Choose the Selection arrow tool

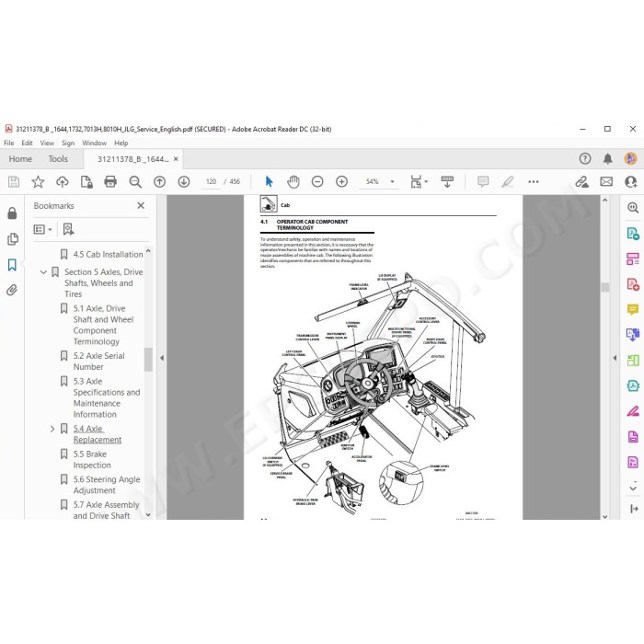[269, 181]
